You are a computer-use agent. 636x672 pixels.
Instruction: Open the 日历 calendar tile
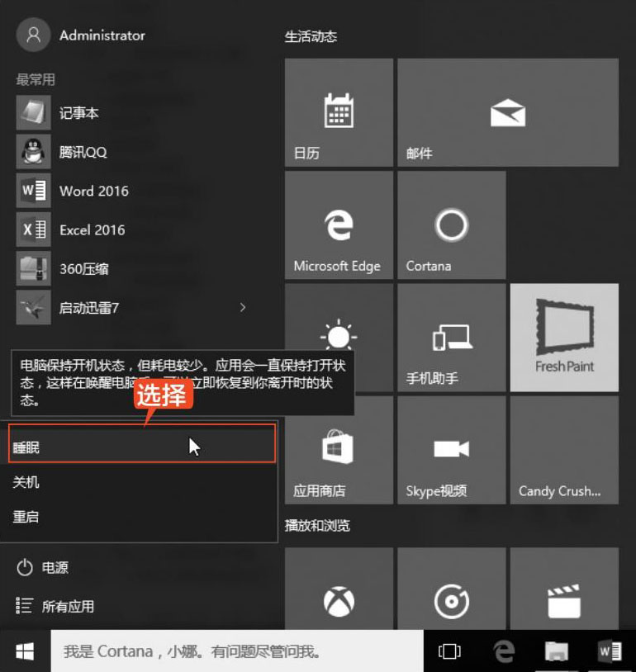pyautogui.click(x=339, y=112)
